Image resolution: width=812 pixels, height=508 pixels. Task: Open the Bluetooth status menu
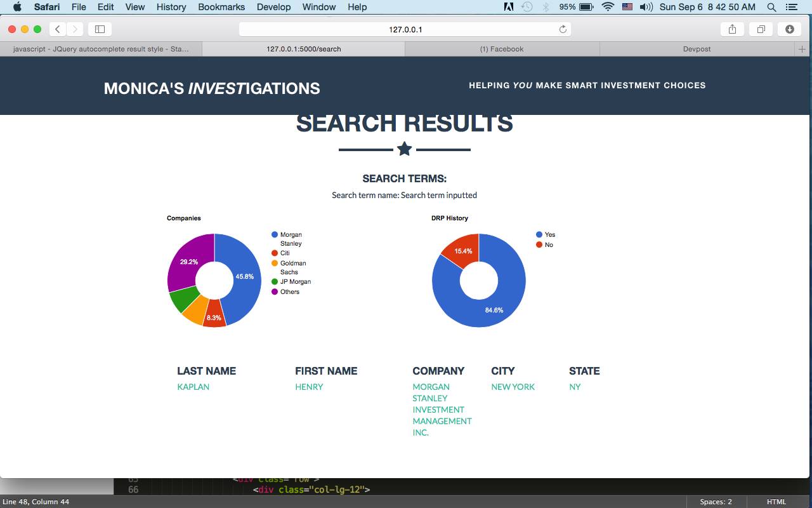click(546, 7)
